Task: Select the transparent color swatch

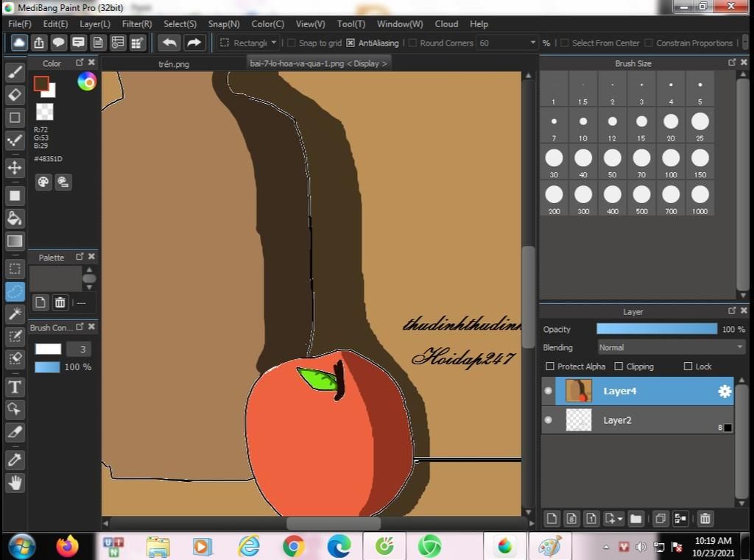Action: coord(45,112)
